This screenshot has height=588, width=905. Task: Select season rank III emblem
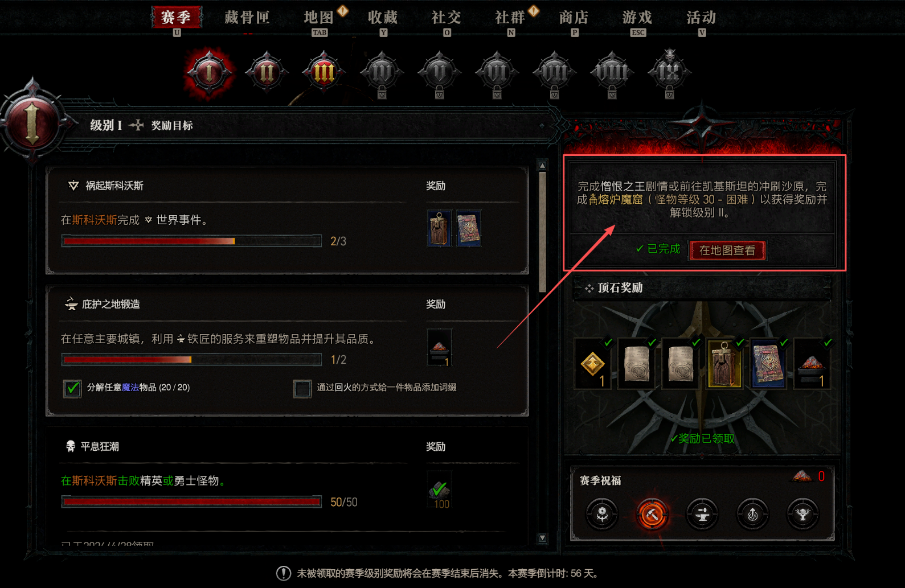click(x=323, y=72)
